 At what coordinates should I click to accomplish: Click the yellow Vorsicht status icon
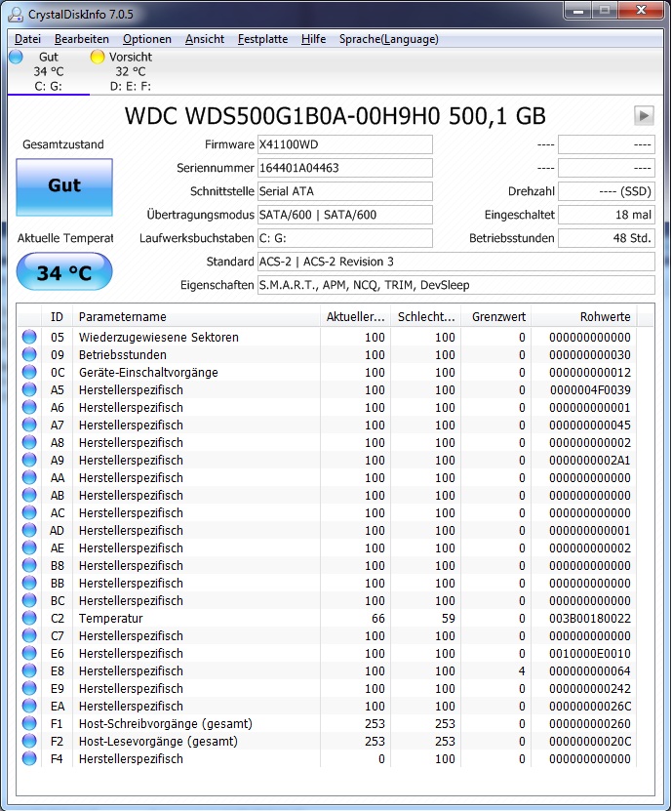click(x=98, y=57)
